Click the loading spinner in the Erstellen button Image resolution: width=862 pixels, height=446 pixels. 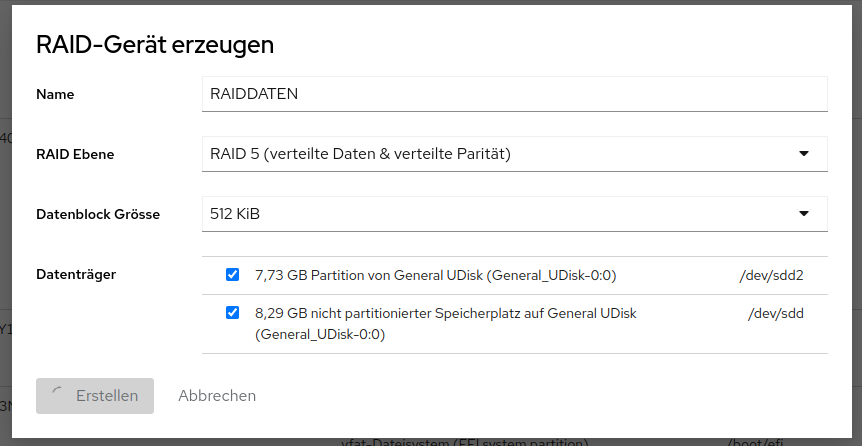tap(56, 396)
